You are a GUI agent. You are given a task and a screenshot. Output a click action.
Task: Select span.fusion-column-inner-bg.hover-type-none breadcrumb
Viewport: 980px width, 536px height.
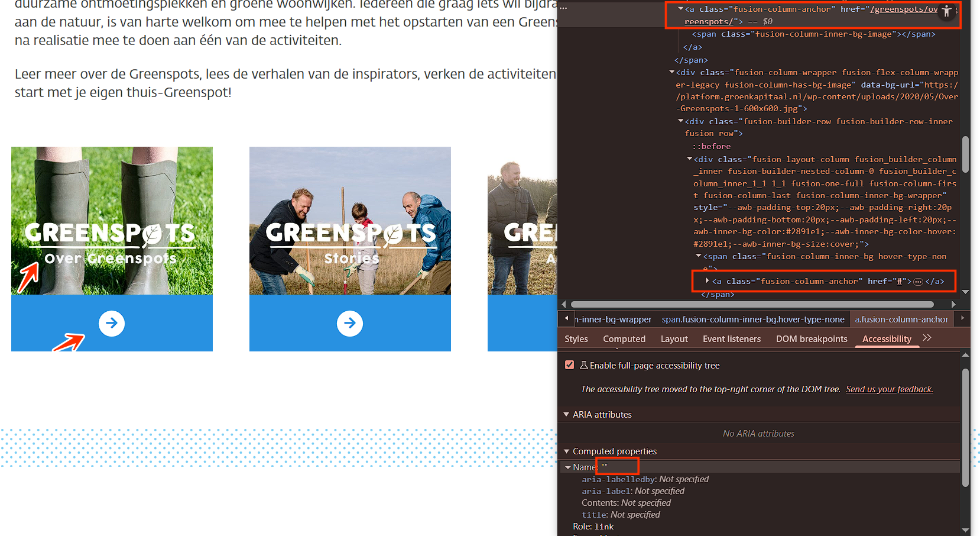coord(752,319)
